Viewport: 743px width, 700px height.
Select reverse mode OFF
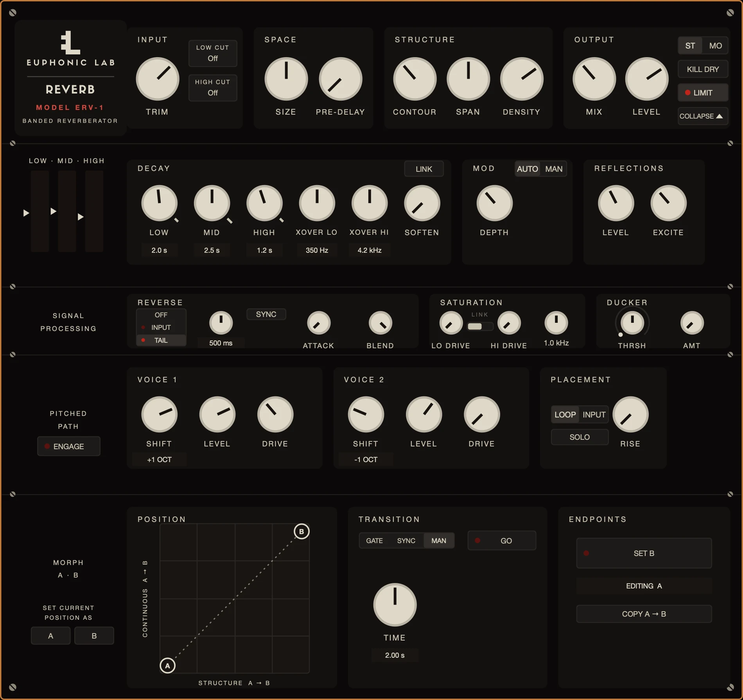[161, 315]
